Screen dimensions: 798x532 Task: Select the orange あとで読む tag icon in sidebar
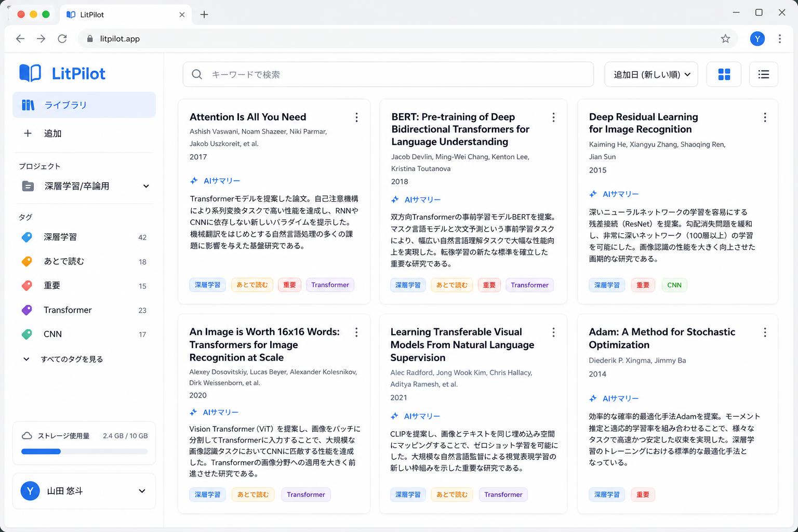tap(26, 261)
